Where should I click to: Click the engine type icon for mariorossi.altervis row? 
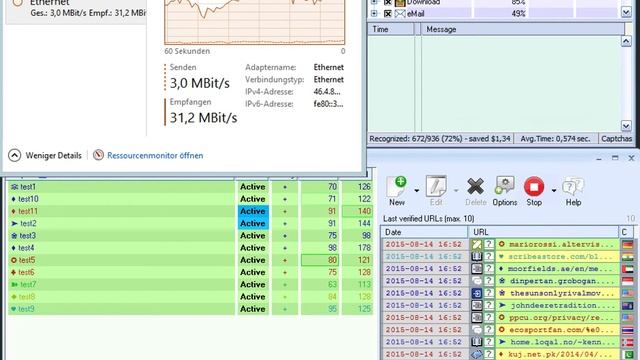476,244
